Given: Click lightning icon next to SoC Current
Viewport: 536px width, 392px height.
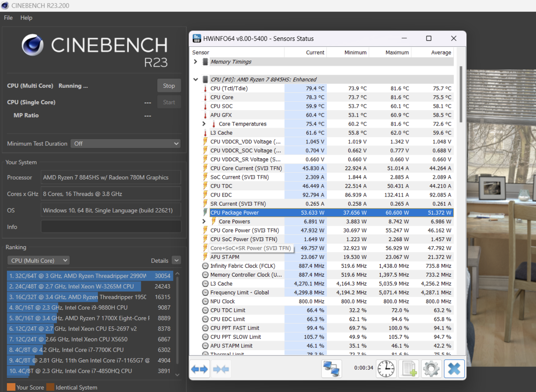Looking at the screenshot, I should (205, 177).
